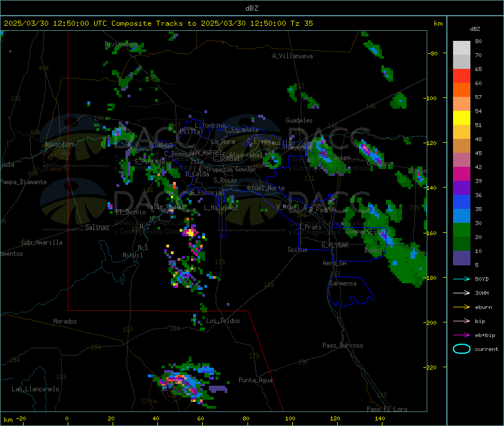Click the Agua_Toro location label
The height and width of the screenshot is (426, 504).
(60, 144)
